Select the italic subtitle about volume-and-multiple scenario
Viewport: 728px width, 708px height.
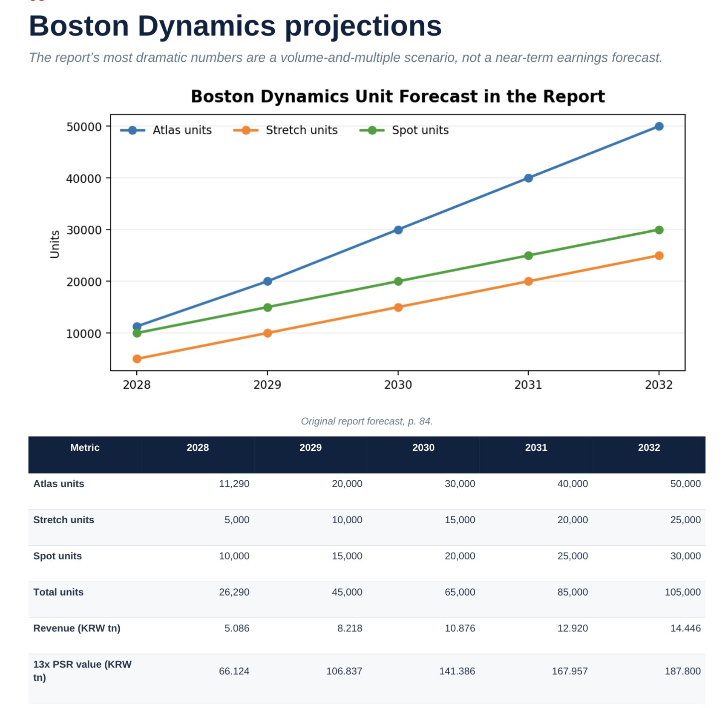(x=345, y=57)
